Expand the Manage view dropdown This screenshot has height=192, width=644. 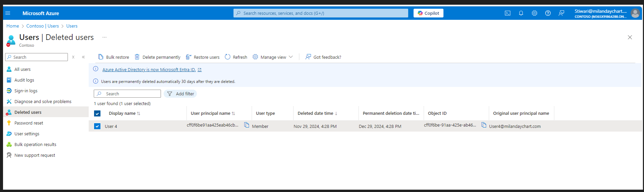[273, 57]
